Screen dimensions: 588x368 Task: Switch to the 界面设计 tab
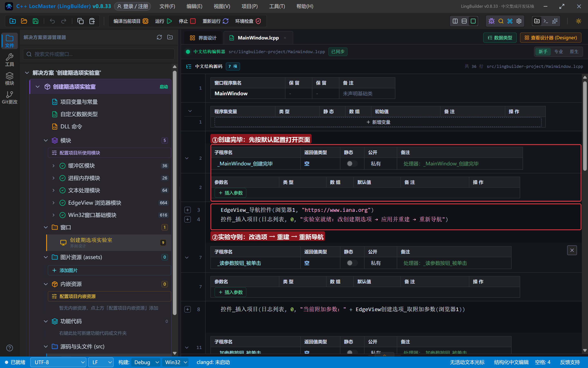203,38
